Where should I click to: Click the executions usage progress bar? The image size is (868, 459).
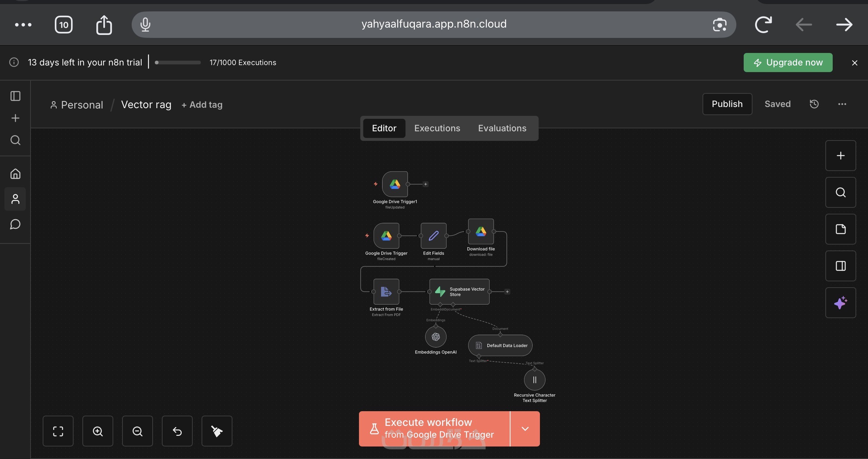coord(178,63)
